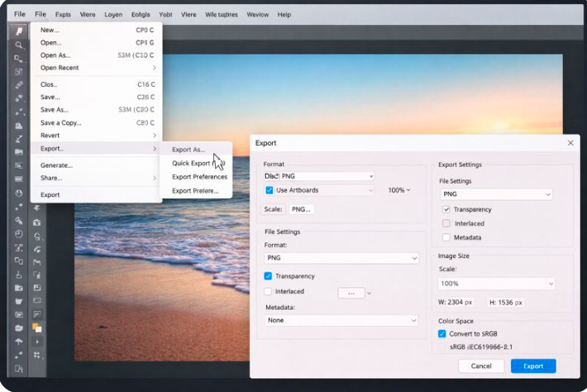
Task: Click the Cancel button
Action: point(481,366)
